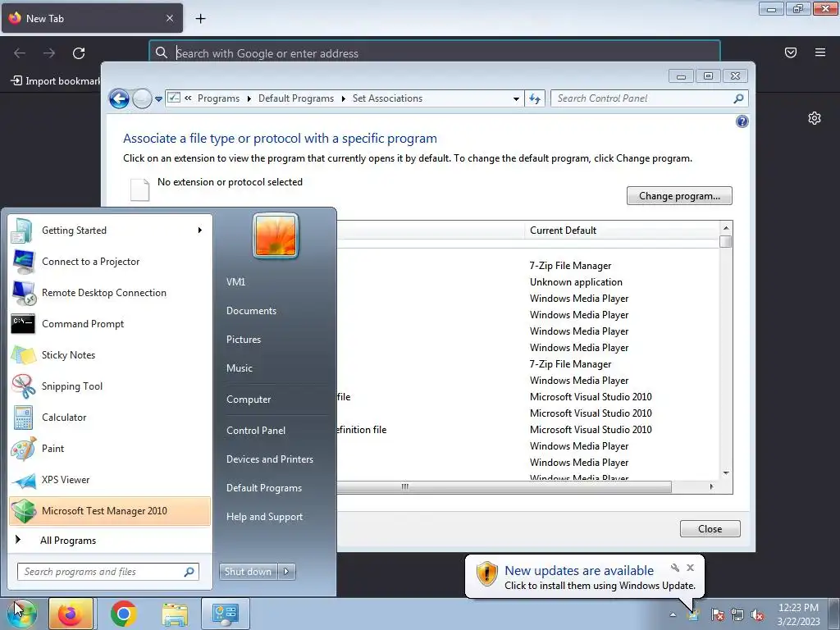Click Import bookmarks in Firefox
This screenshot has width=840, height=630.
point(56,81)
